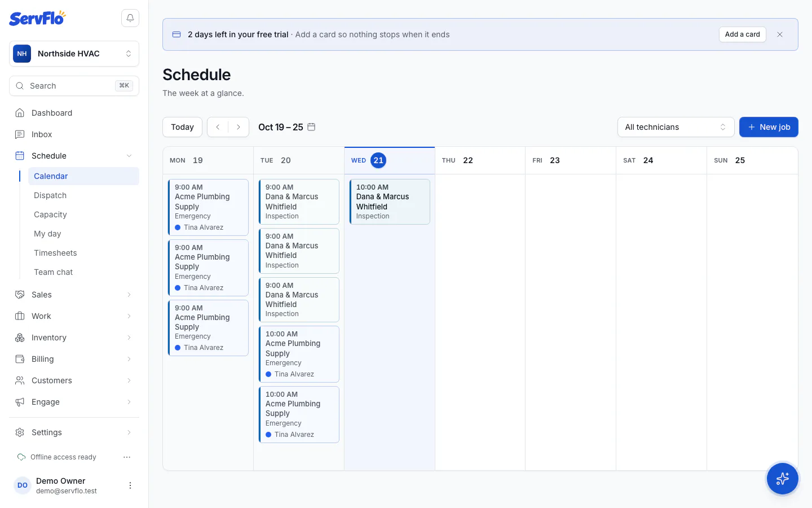Open the Capacity submenu item

[83, 214]
